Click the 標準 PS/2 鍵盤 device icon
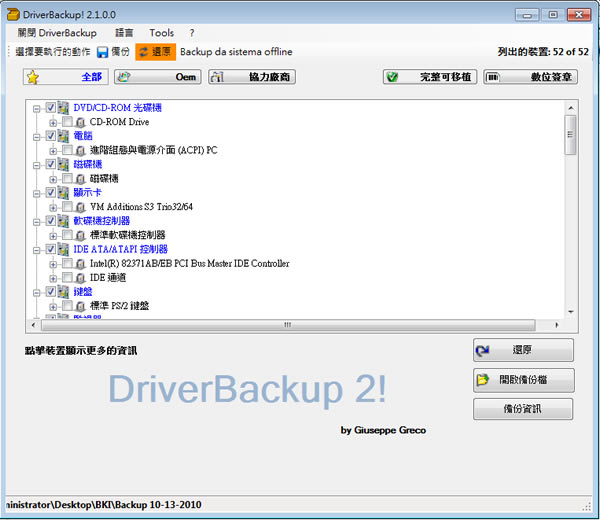Screen dimensions: 600x520 coord(80,306)
